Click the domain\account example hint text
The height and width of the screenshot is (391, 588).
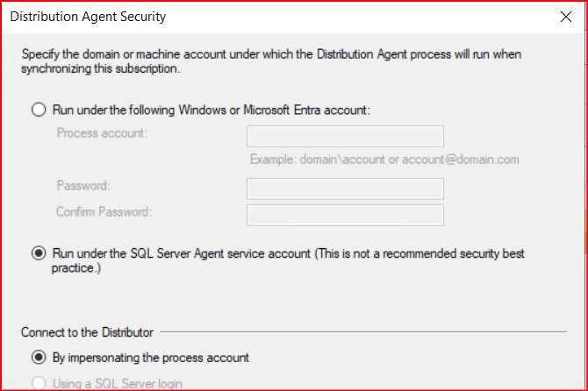384,160
